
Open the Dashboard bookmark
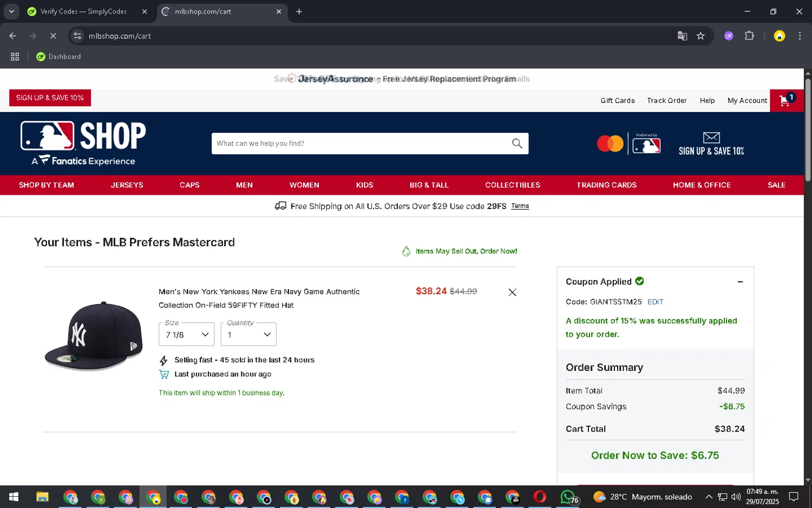[x=58, y=56]
